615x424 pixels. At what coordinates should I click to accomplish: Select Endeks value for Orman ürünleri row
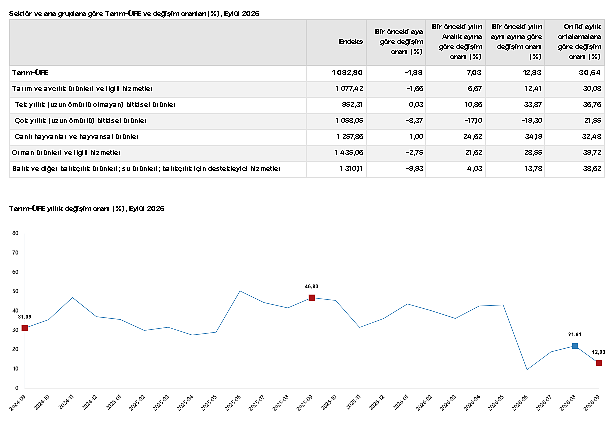click(x=349, y=153)
